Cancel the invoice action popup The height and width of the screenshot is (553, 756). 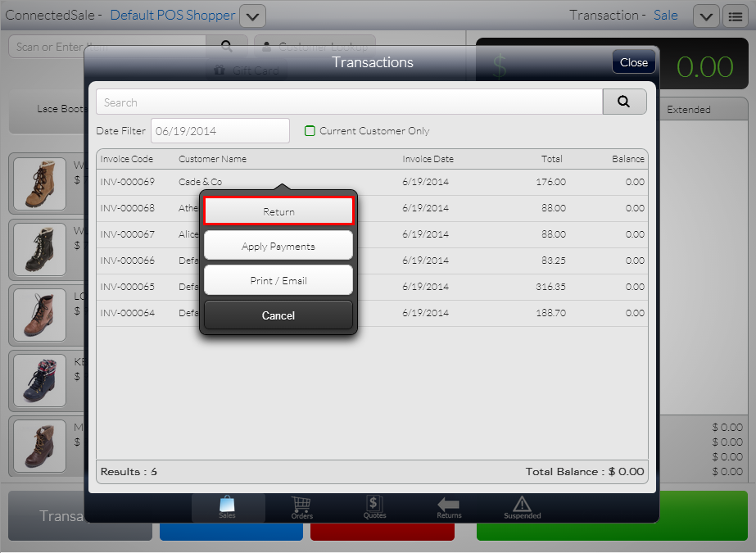pos(278,315)
